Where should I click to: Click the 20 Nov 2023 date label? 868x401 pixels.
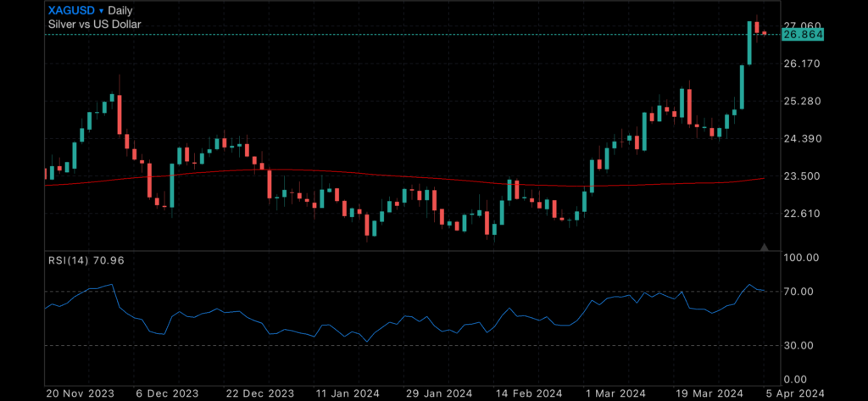pos(81,393)
